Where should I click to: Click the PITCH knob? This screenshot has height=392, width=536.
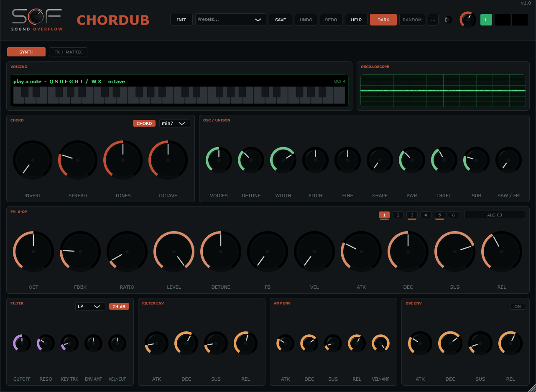[315, 160]
